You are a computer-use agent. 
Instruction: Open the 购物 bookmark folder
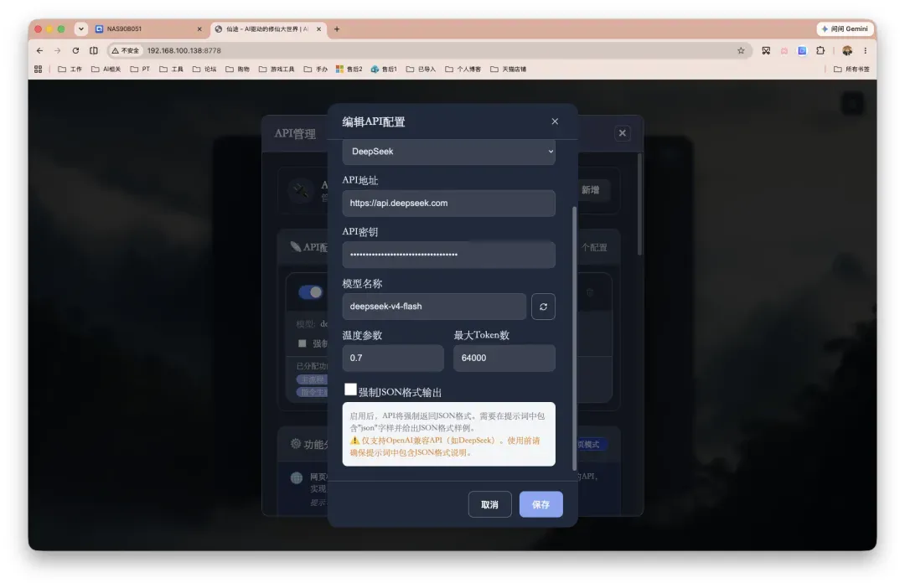pos(237,70)
